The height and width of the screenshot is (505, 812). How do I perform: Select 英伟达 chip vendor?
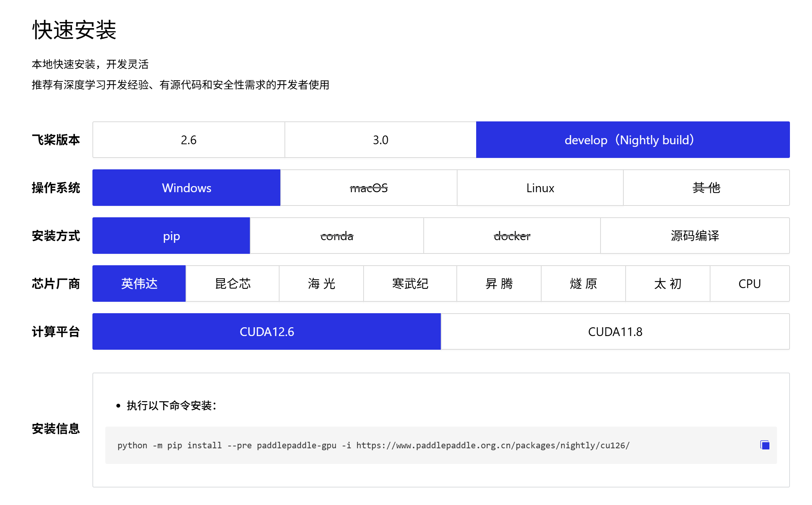139,284
